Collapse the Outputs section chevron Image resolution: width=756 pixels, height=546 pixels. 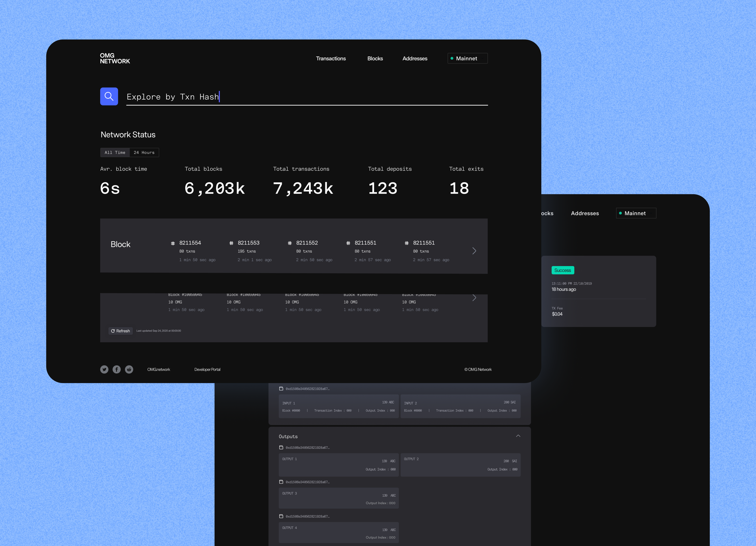[x=518, y=436]
